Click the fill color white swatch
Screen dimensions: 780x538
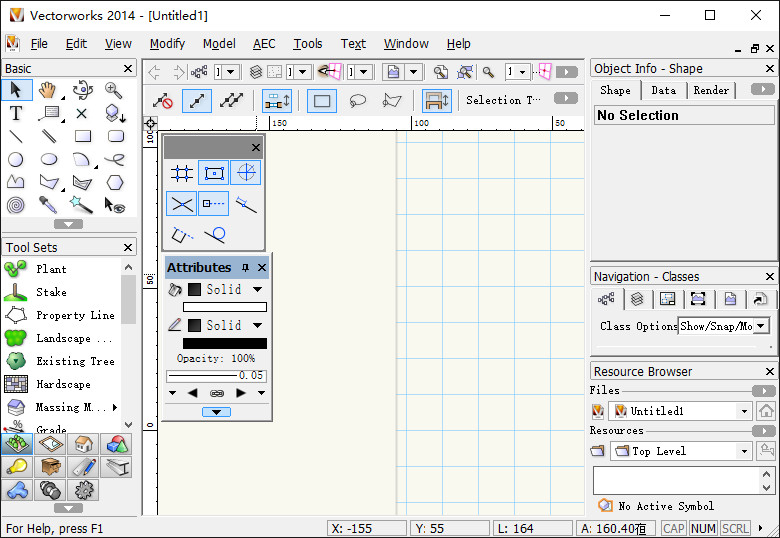click(225, 307)
